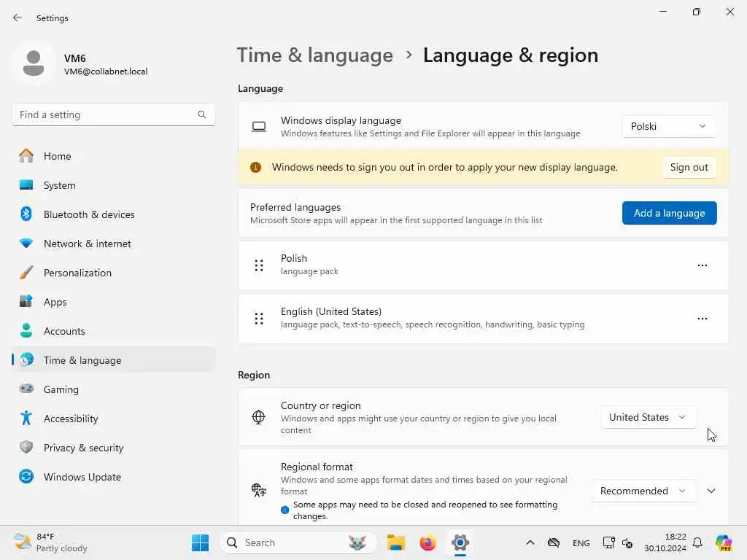Click the Find a setting search box
Viewport: 747px width, 560px height.
pyautogui.click(x=113, y=114)
